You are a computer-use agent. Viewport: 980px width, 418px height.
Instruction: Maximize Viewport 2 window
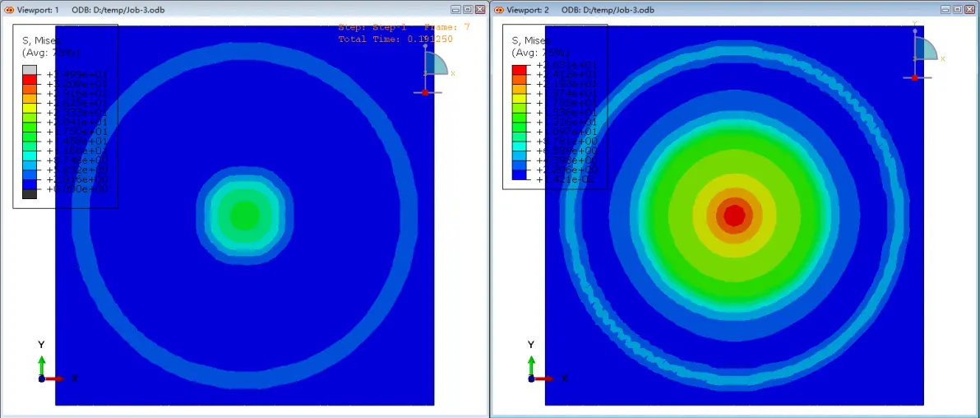click(958, 9)
